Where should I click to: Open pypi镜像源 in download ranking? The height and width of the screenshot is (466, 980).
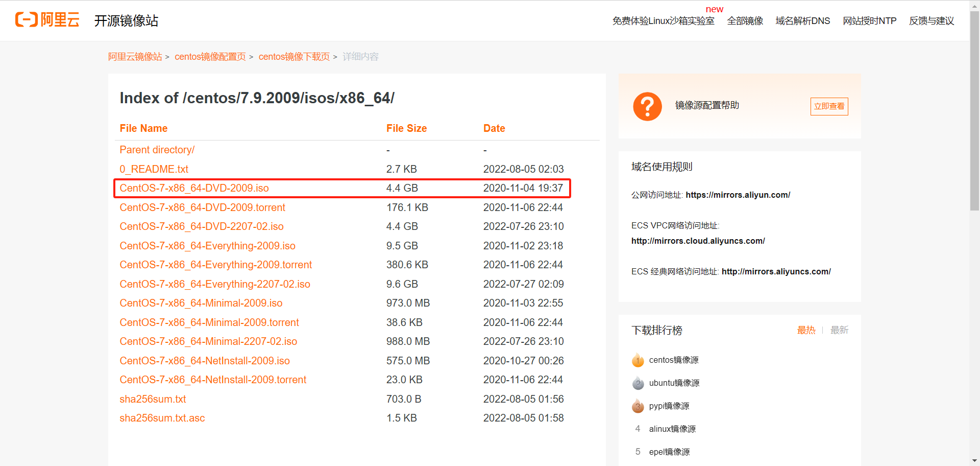coord(669,406)
